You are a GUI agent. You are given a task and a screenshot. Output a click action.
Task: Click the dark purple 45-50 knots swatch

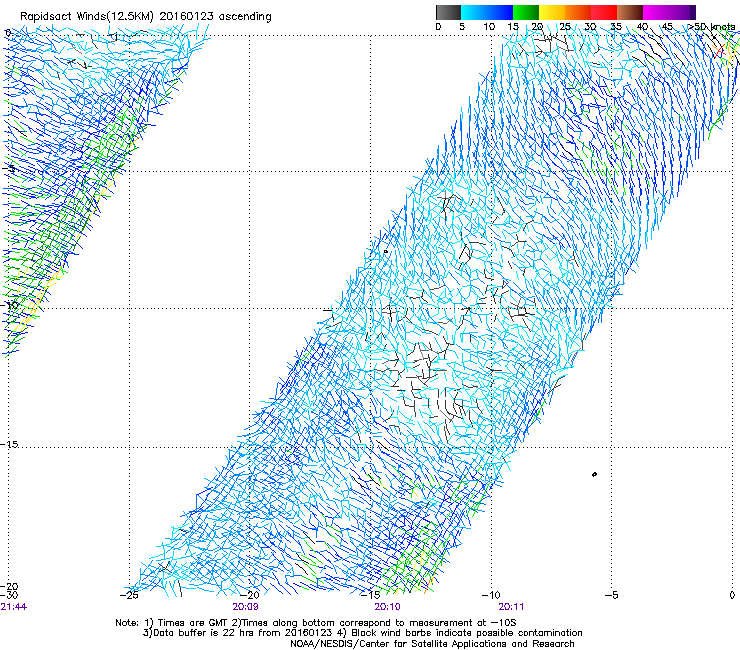coord(682,12)
